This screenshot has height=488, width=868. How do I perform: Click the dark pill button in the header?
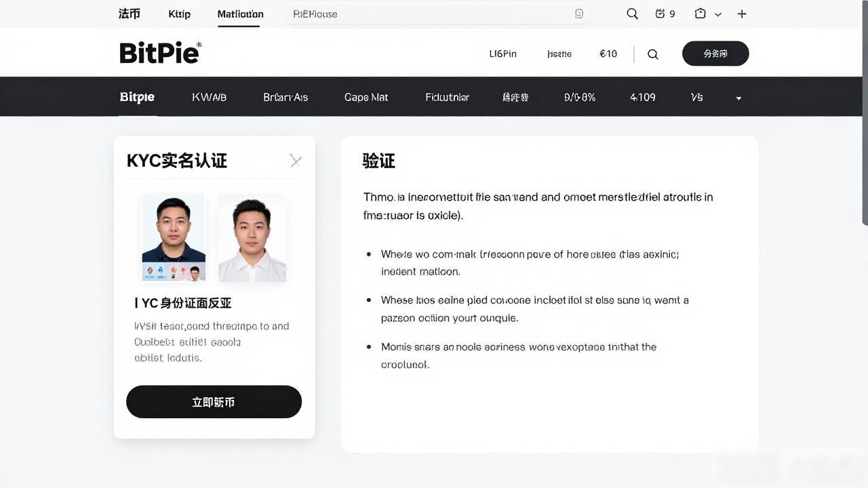[715, 54]
